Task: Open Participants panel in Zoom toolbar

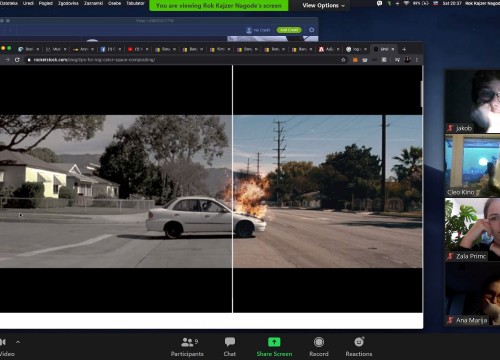Action: tap(187, 347)
